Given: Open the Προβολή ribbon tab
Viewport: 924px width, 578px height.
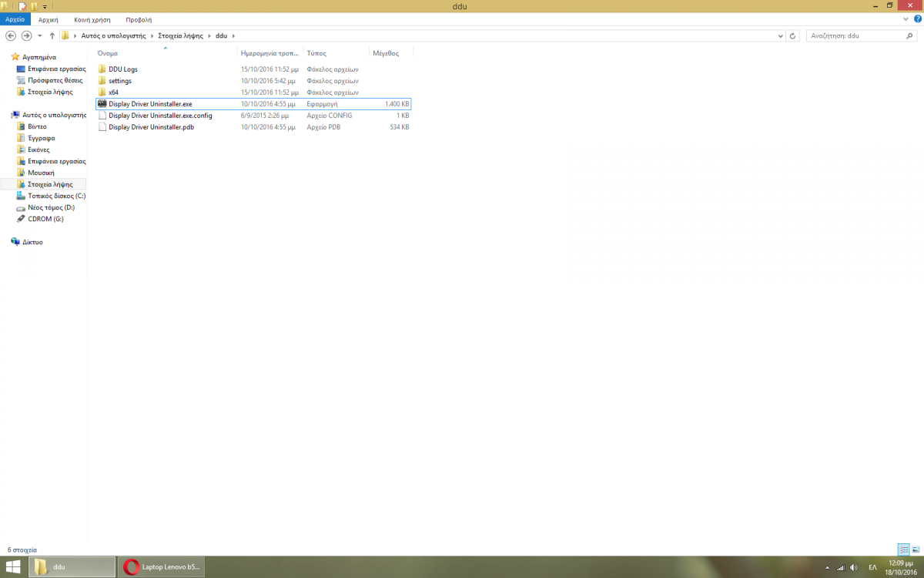Looking at the screenshot, I should coord(139,19).
